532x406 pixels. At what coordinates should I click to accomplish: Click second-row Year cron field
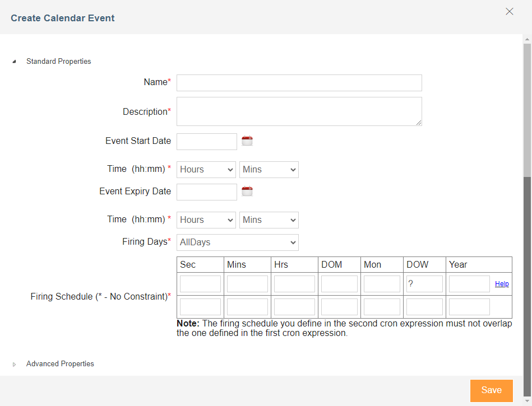(469, 307)
